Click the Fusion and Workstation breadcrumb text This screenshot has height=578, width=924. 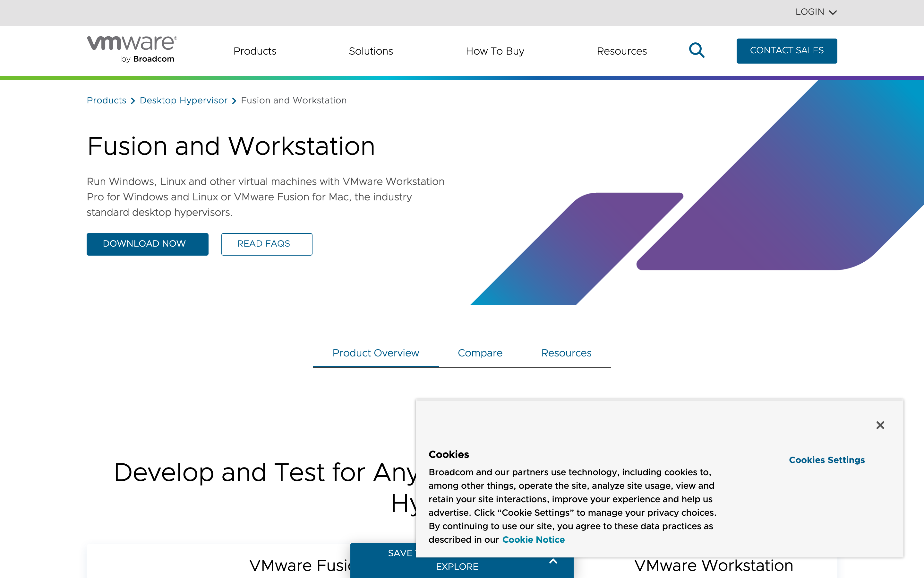click(x=294, y=101)
